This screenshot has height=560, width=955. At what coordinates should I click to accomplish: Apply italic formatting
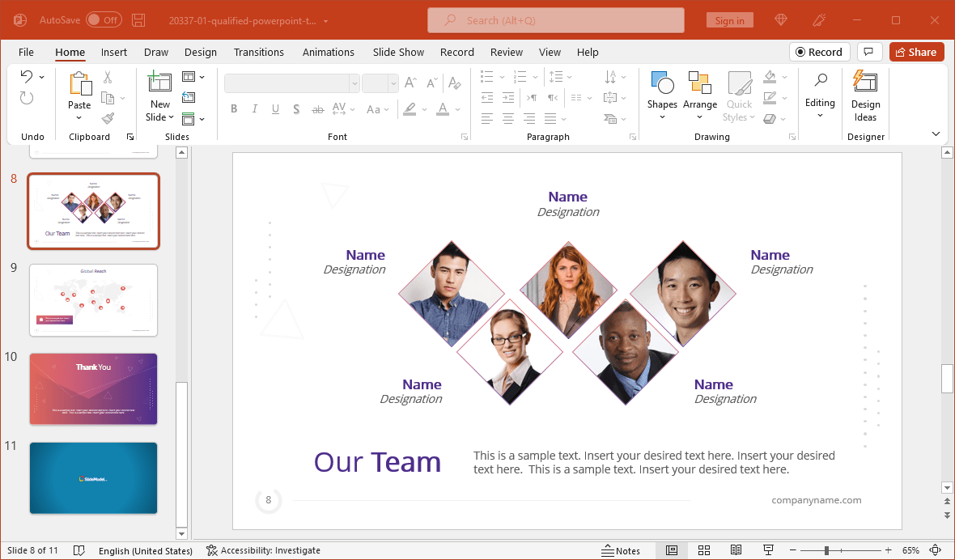254,108
